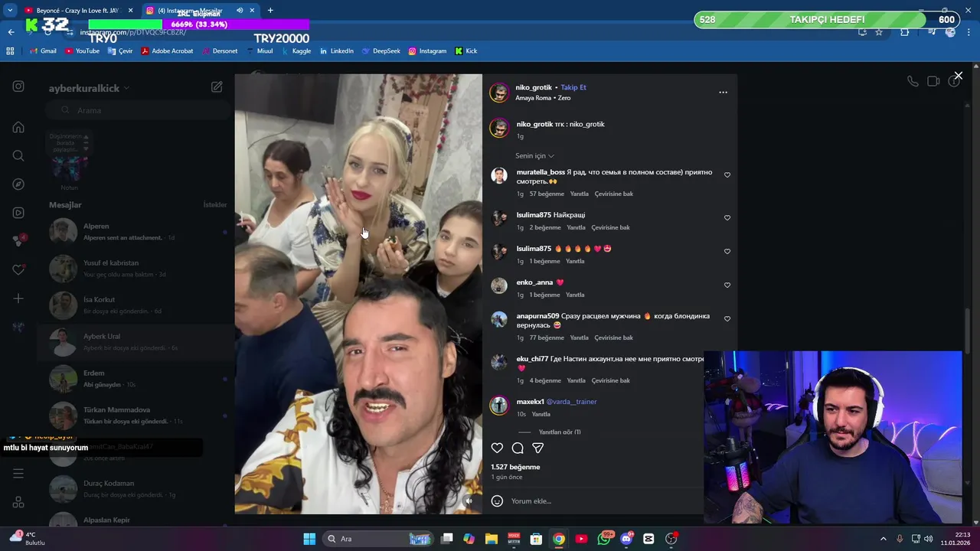Like the post with the heart icon
Screen dimensions: 980x551
pyautogui.click(x=497, y=448)
